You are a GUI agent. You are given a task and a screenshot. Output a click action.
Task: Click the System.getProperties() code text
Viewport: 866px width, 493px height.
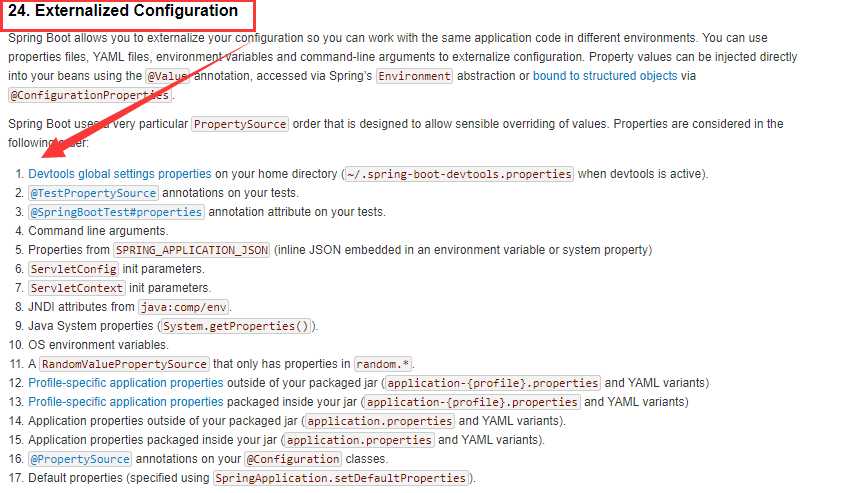pyautogui.click(x=238, y=326)
